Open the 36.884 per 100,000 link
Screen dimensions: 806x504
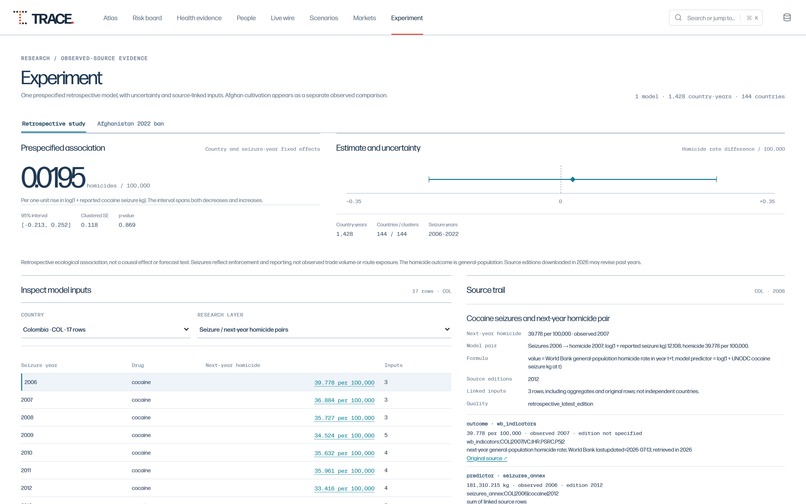344,400
